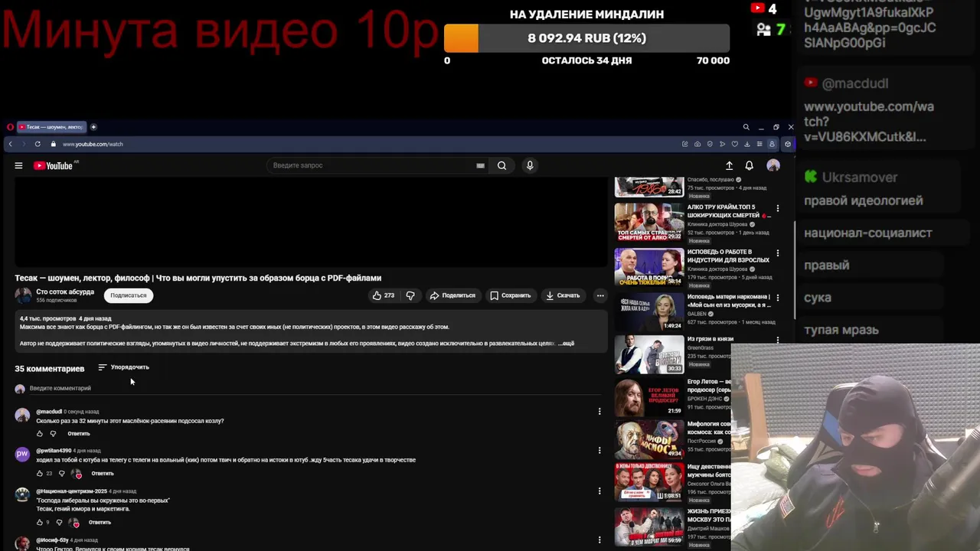
Task: Reload the page in browser
Action: click(38, 144)
